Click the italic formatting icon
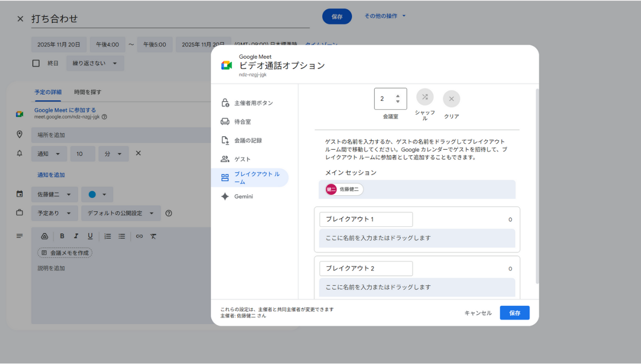Image resolution: width=641 pixels, height=364 pixels. [76, 236]
